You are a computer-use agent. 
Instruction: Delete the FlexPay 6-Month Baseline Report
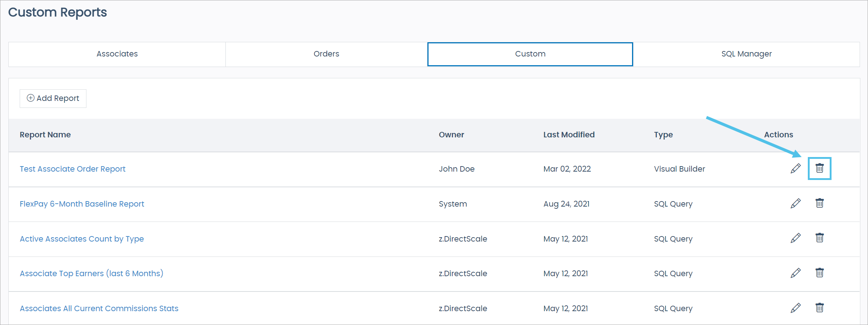click(819, 203)
